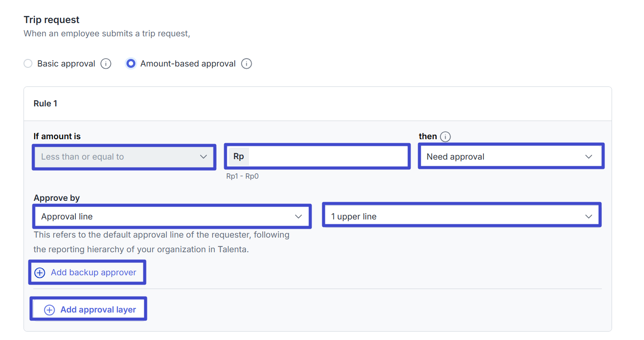Click plus icon in Add approval layer
Screen dimensions: 644x340
click(x=49, y=310)
